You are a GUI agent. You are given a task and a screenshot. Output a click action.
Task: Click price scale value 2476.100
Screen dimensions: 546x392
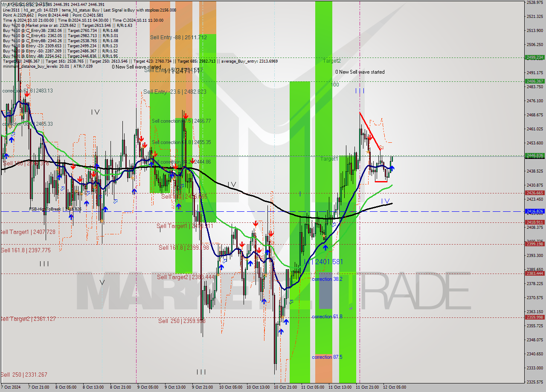pos(534,101)
